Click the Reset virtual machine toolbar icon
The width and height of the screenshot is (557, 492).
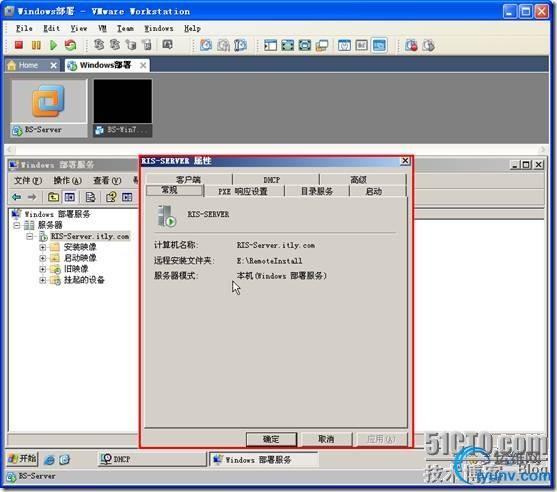[x=71, y=45]
